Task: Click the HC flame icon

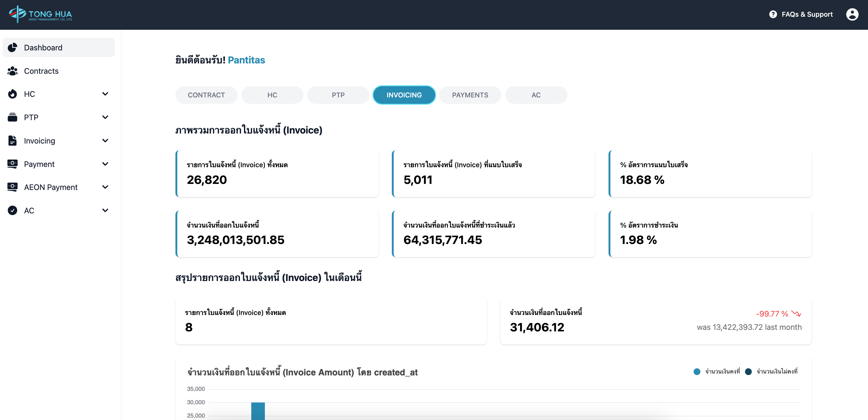Action: click(12, 94)
